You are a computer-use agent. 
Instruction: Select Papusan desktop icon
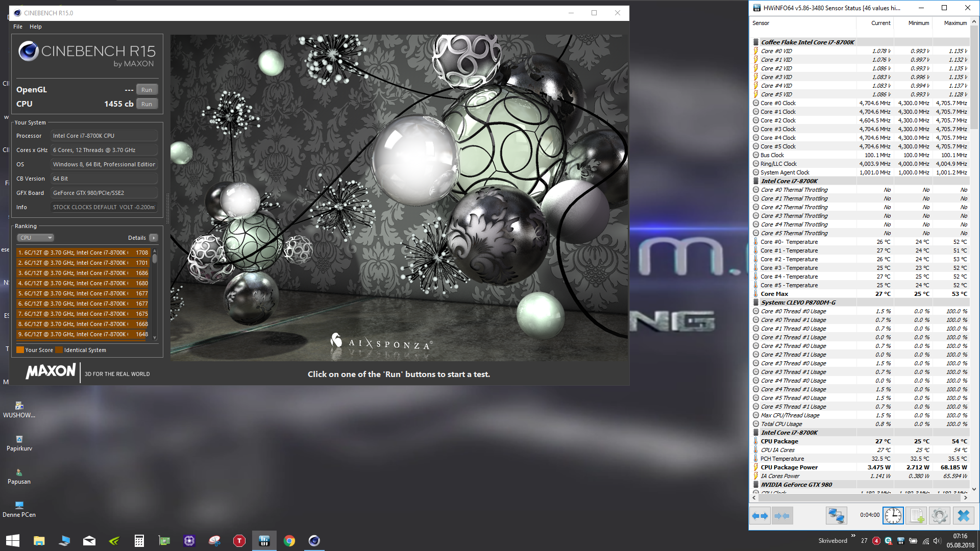coord(19,477)
